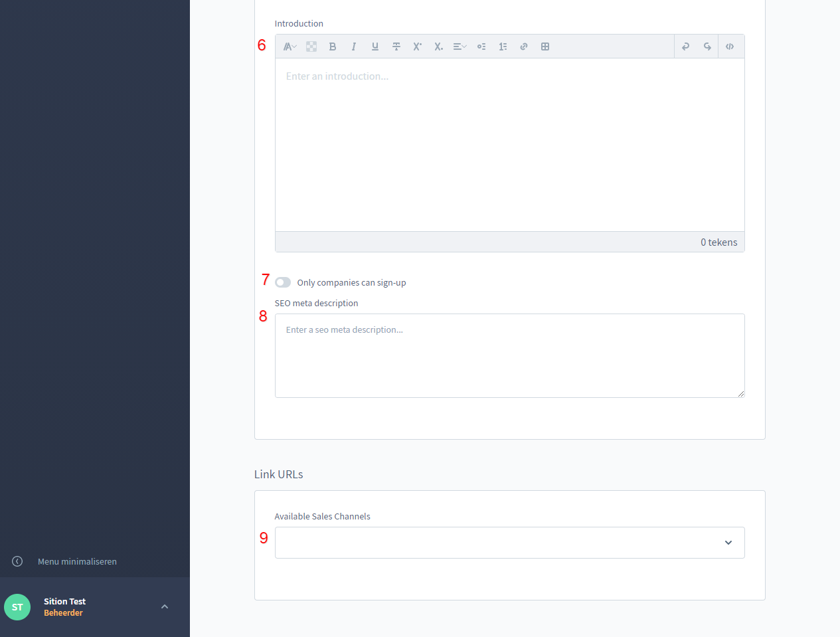The height and width of the screenshot is (637, 840).
Task: Undo the last editor change
Action: click(x=686, y=46)
